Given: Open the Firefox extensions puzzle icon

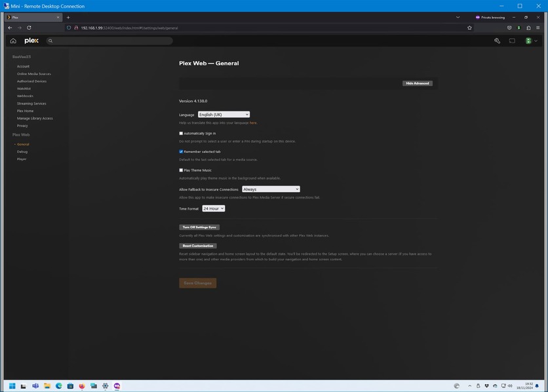Looking at the screenshot, I should 528,28.
